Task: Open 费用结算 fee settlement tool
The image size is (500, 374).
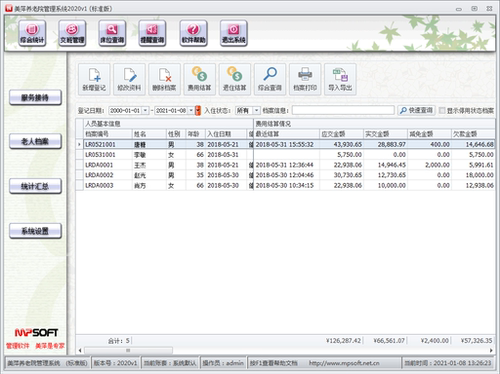Action: pos(199,79)
